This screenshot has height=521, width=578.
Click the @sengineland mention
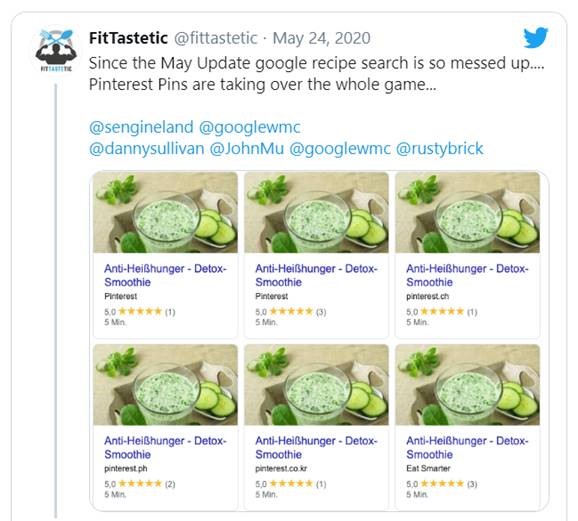(x=141, y=127)
